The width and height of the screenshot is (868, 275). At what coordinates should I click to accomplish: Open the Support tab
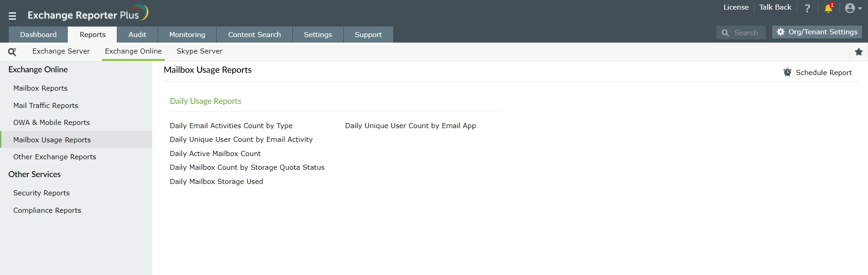[368, 35]
